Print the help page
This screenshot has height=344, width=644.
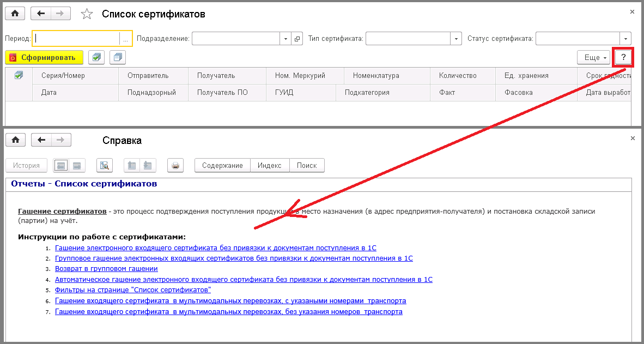[175, 166]
